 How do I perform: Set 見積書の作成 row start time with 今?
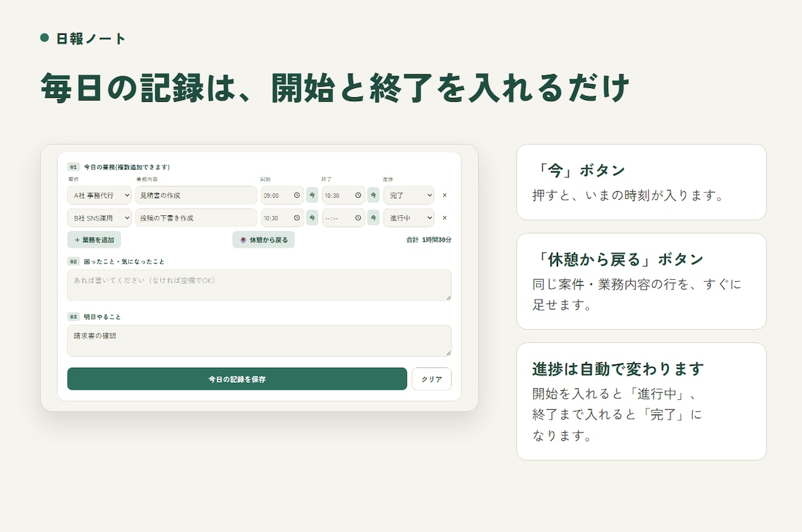pos(312,195)
